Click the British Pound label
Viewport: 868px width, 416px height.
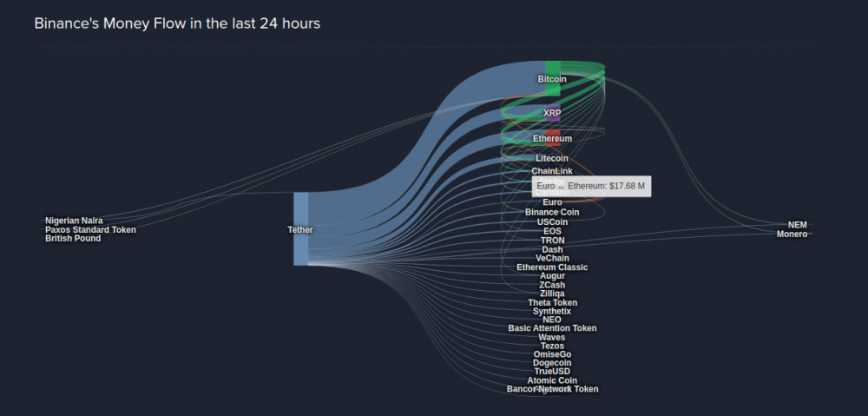73,238
